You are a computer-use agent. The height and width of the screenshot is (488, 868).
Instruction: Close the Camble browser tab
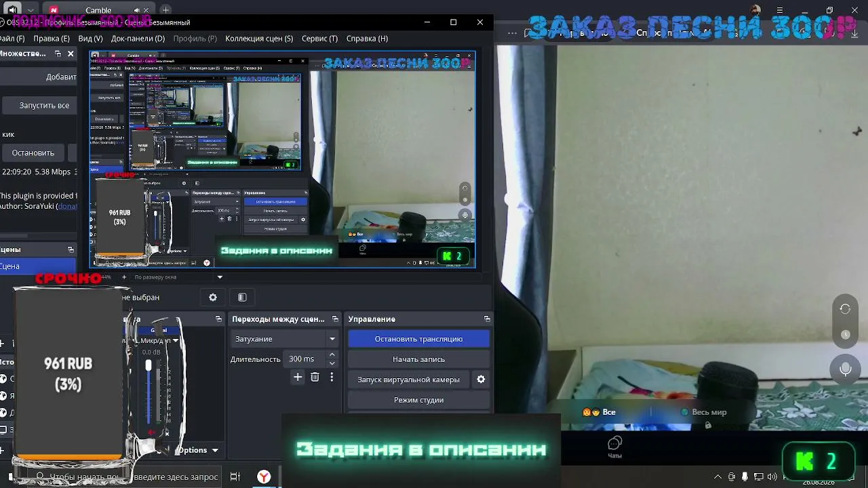point(147,10)
